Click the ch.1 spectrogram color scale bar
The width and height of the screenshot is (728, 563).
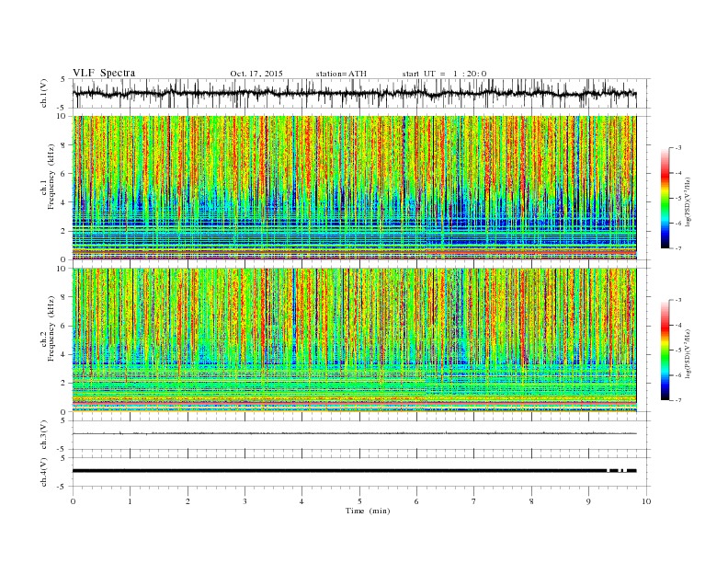click(x=665, y=198)
